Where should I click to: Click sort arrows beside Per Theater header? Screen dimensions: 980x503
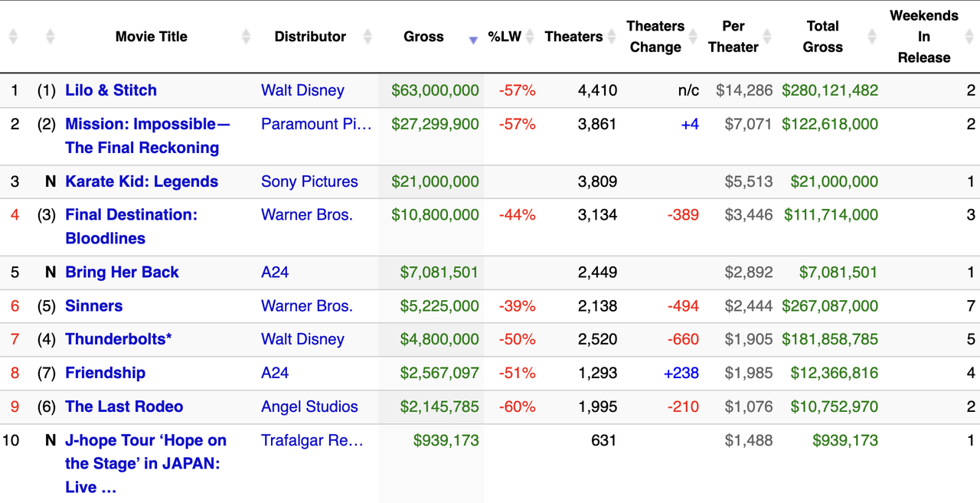(x=767, y=36)
